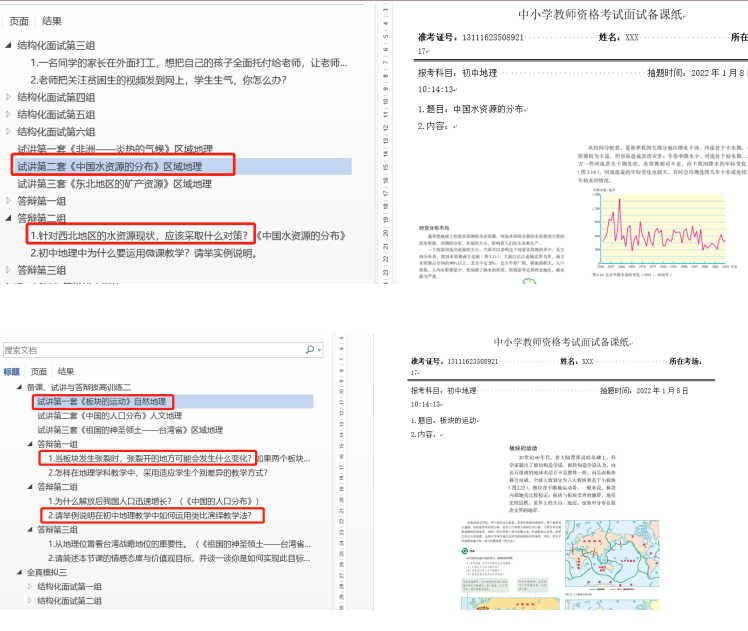Collapse the 结构化面试第三组 heading triangle

[9, 45]
